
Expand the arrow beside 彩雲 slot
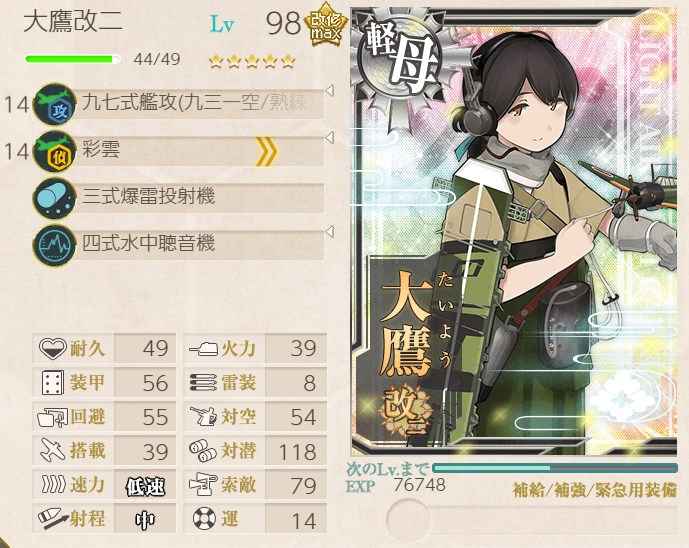(330, 138)
